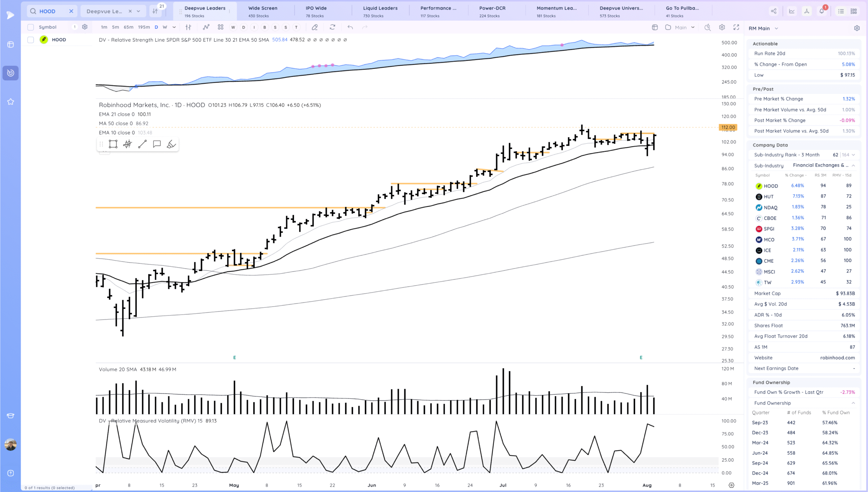Click the chart layout panel icon

[655, 27]
